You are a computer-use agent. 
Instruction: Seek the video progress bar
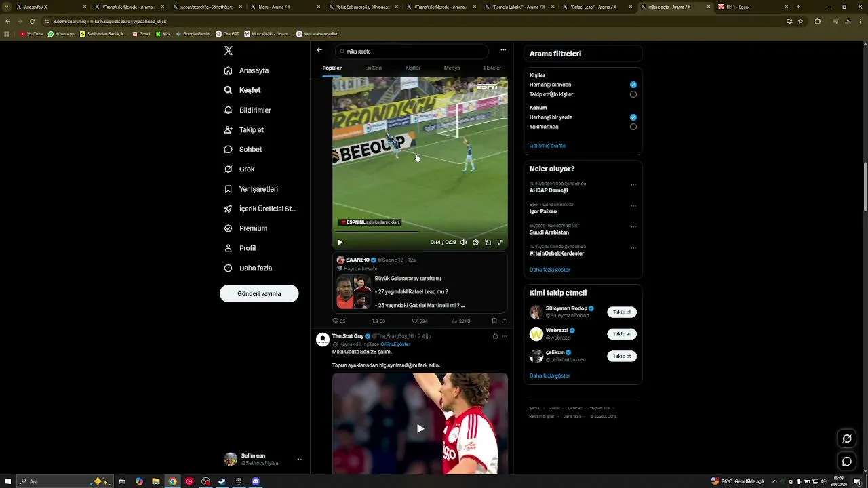[x=420, y=232]
